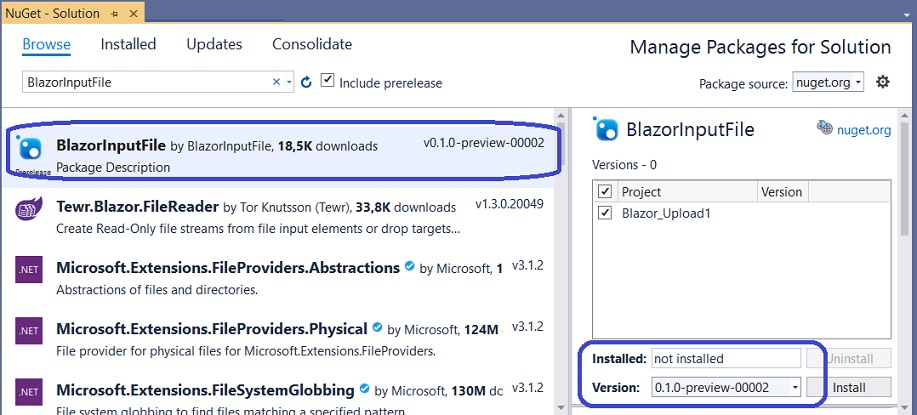Click FileSystemGlobbing .NET package icon
Image resolution: width=917 pixels, height=415 pixels.
[29, 392]
